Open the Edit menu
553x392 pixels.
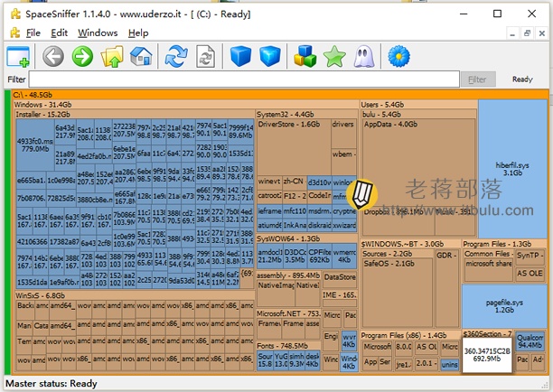click(x=59, y=33)
